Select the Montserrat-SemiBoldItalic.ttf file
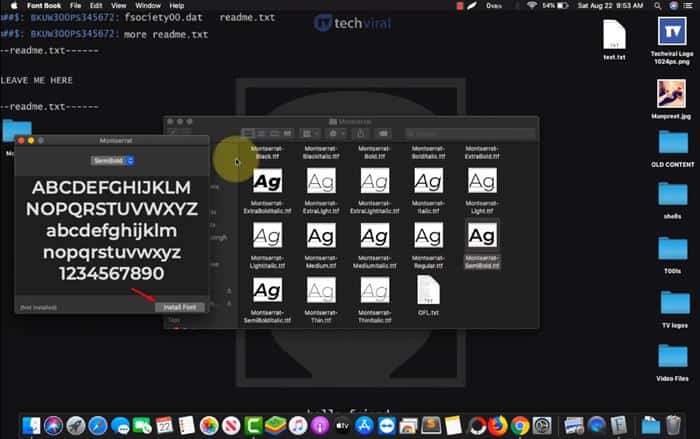 pos(267,290)
